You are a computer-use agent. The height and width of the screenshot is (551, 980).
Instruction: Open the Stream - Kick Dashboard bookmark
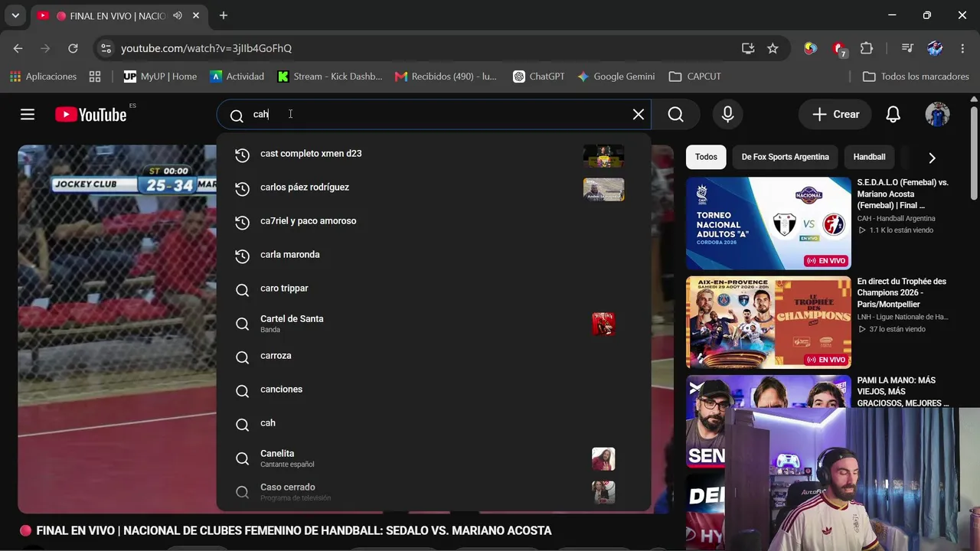pyautogui.click(x=330, y=77)
